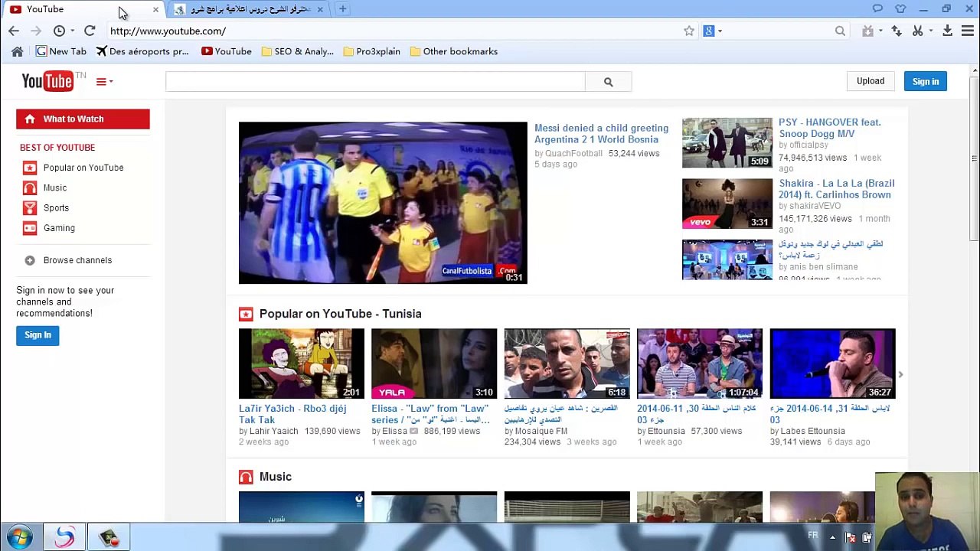Click the browser forward arrow
Screen dimensions: 980x551
[35, 31]
